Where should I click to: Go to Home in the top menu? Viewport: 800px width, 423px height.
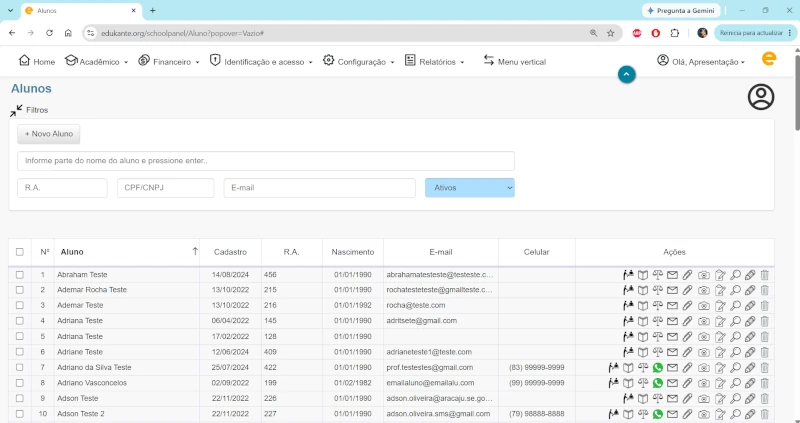[x=37, y=61]
